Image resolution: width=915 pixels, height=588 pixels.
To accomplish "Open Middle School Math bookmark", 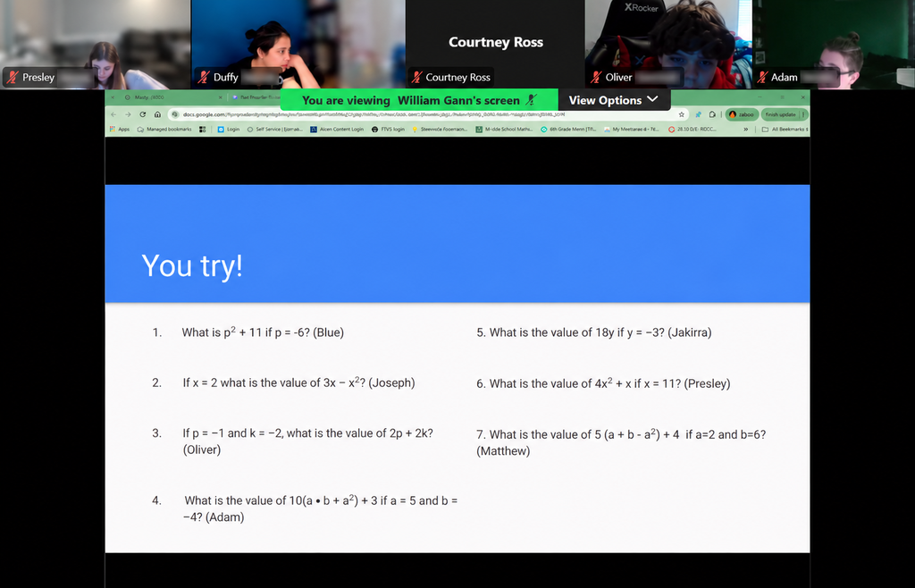I will [504, 130].
